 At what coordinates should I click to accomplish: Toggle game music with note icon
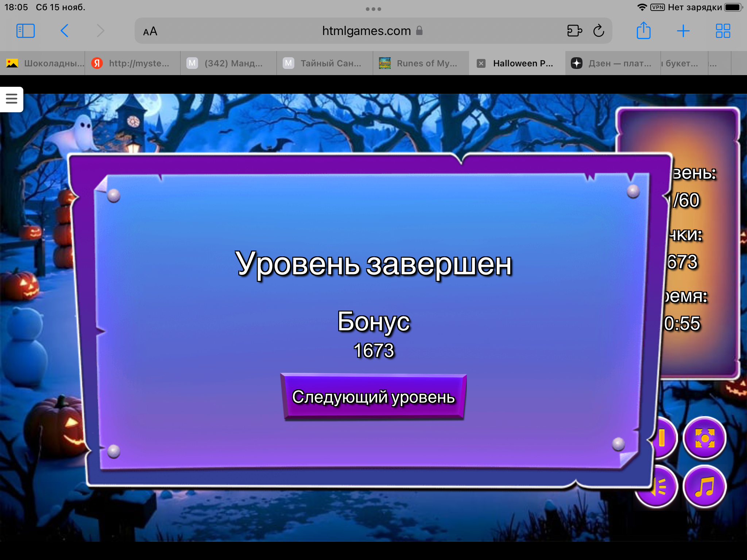(704, 487)
